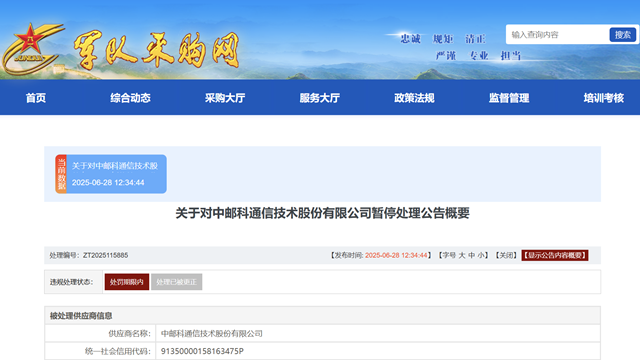Click credit code 91350000158163475P
This screenshot has height=360, width=640.
pyautogui.click(x=202, y=351)
